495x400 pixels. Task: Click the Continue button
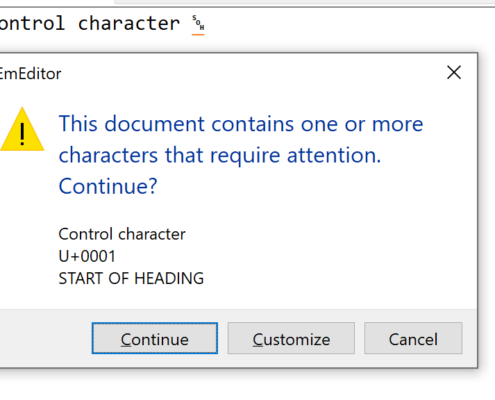155,338
